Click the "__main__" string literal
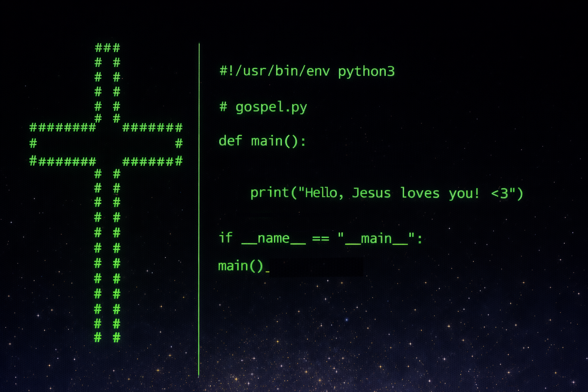The height and width of the screenshot is (392, 588). 376,238
